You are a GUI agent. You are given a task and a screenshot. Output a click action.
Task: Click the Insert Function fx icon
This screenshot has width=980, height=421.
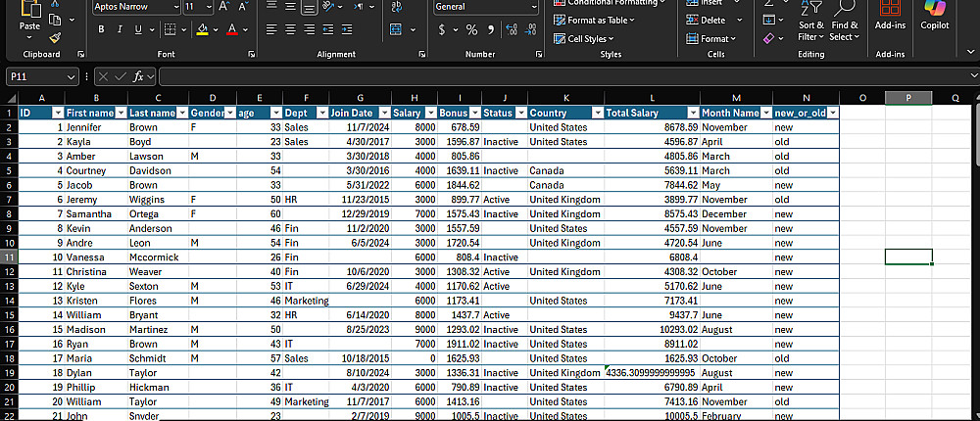coord(139,76)
